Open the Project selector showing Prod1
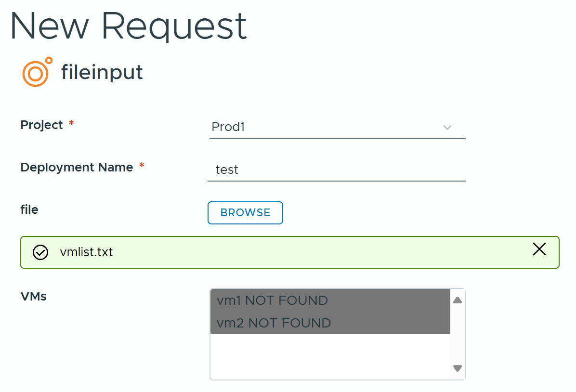 (x=327, y=128)
